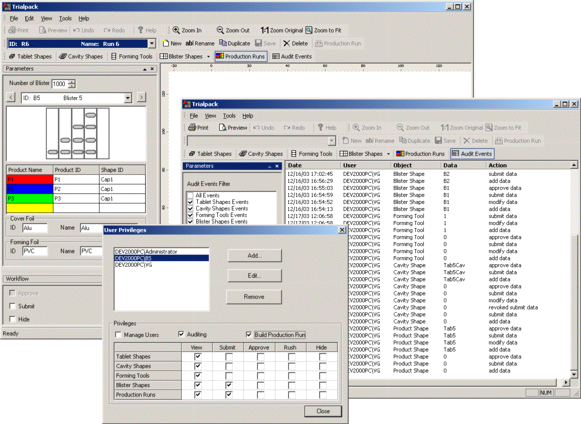Screen dimensions: 581x424
Task: Toggle the Auditing privilege checkbox
Action: (181, 334)
